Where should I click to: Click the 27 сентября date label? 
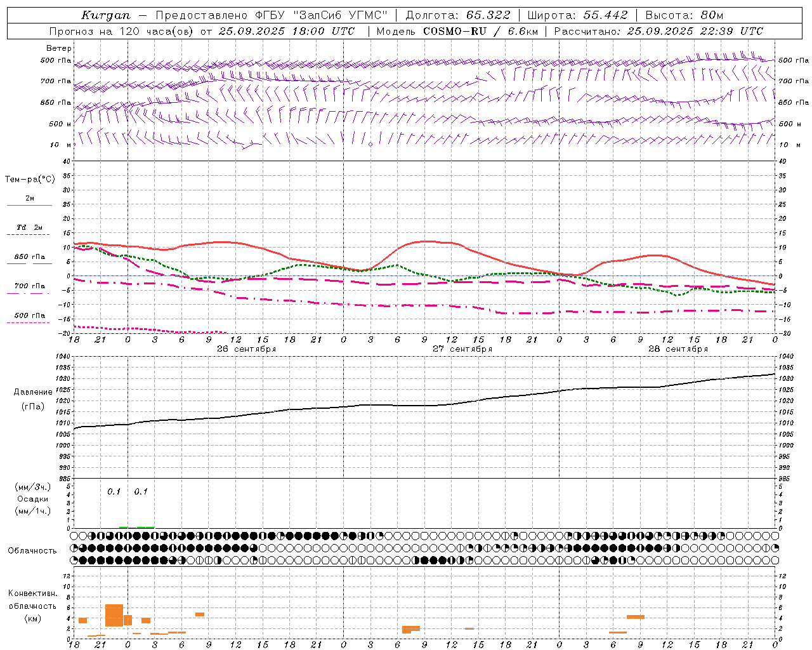click(x=462, y=349)
